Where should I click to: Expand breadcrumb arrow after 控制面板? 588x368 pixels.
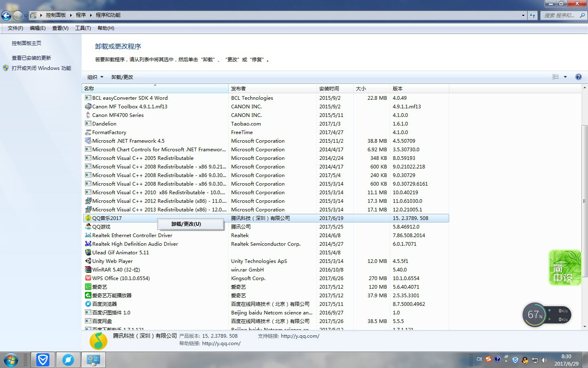pyautogui.click(x=71, y=15)
